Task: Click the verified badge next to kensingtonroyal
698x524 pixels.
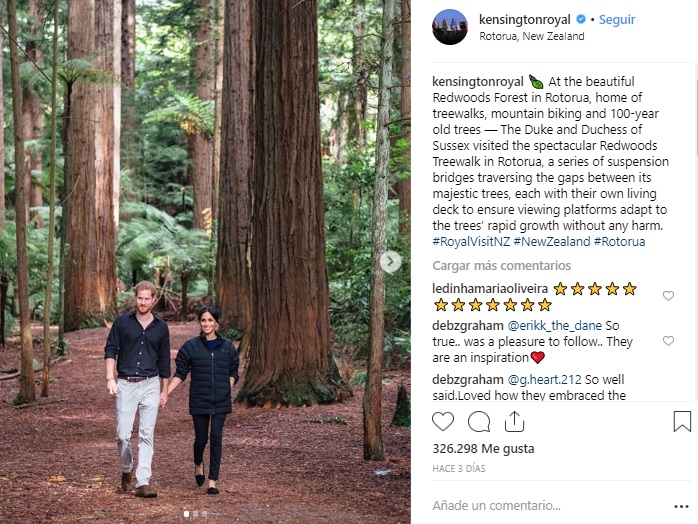Action: [x=581, y=20]
